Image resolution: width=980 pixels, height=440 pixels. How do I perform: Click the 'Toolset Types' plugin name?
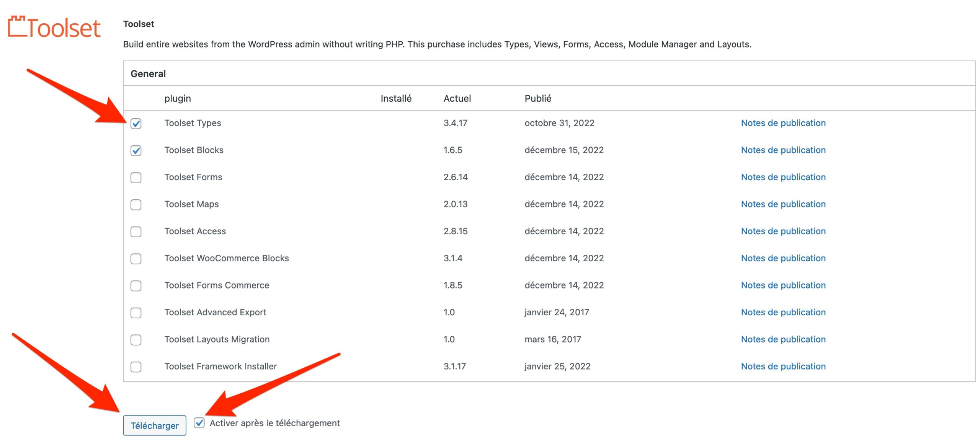point(193,123)
